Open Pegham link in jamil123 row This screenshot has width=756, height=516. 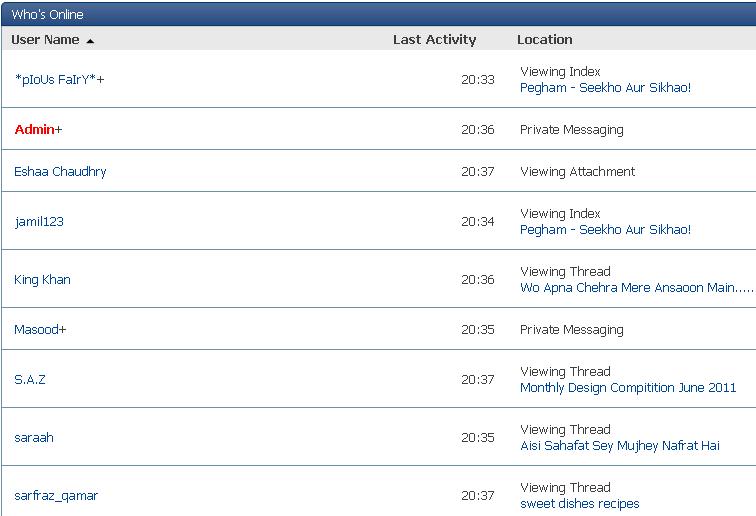pyautogui.click(x=605, y=230)
